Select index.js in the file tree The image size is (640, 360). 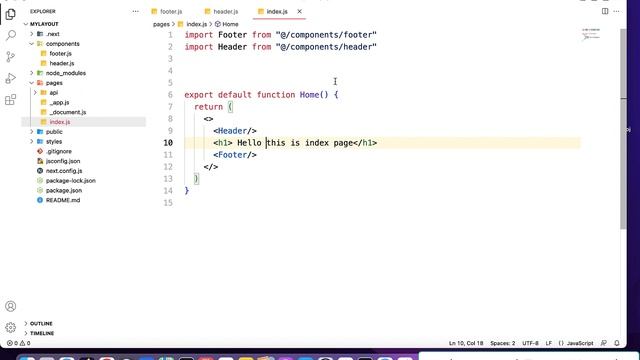[60, 122]
